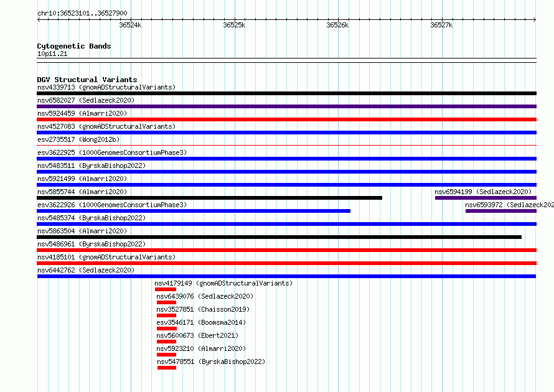This screenshot has width=554, height=392.
Task: Open esv3622925 1000GenomesConsortiumPhase3 label
Action: 112,152
